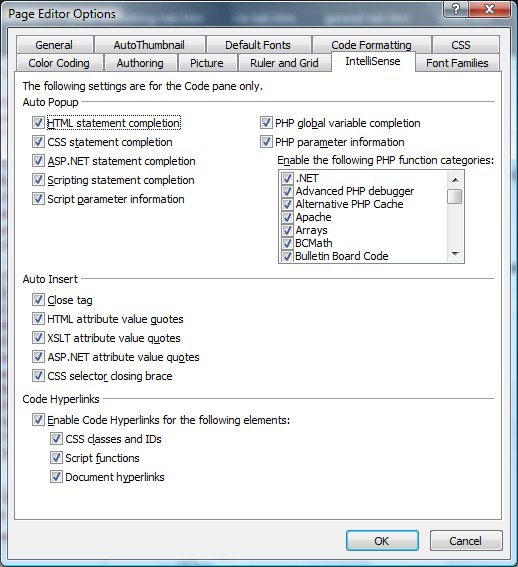Toggle the Close tag checkbox
This screenshot has width=518, height=567.
(38, 300)
